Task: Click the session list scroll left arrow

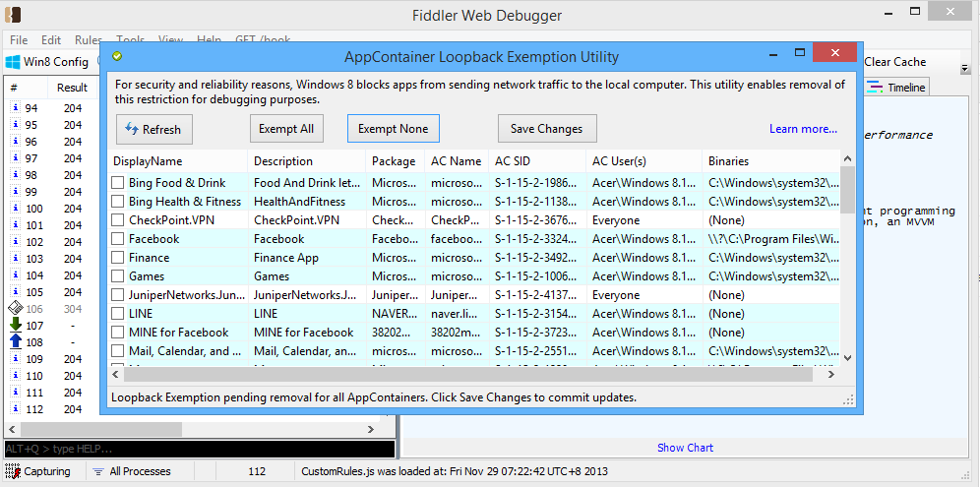Action: (11, 430)
